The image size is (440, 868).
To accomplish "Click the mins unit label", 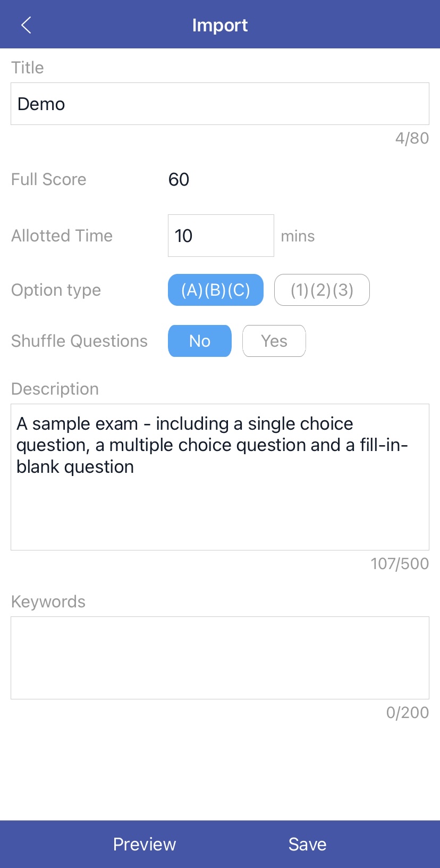I will 298,236.
